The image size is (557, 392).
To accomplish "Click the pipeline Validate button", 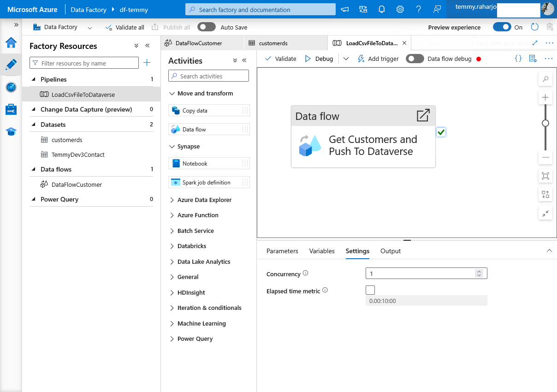I will pos(280,59).
